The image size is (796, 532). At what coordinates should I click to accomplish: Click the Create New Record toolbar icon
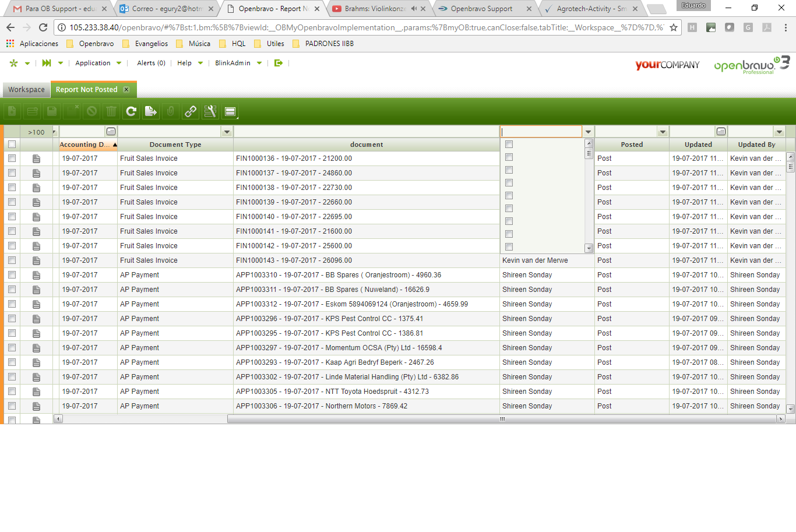(12, 111)
